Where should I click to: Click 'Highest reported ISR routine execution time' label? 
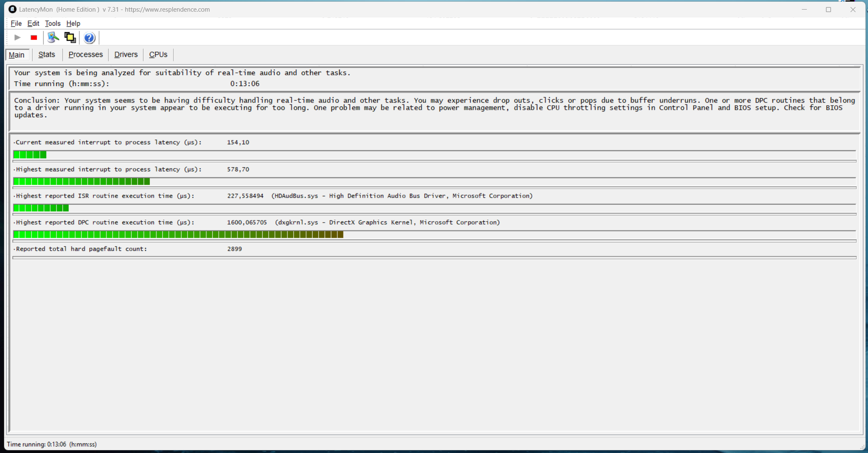105,196
